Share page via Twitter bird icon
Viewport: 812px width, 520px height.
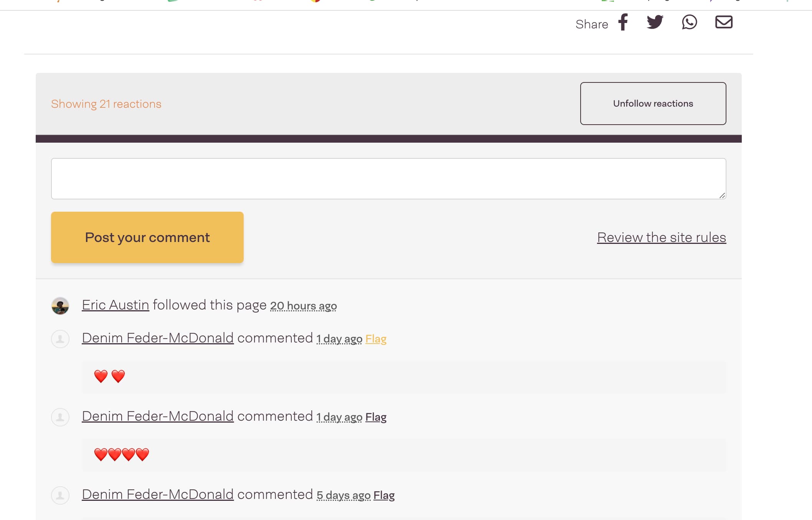tap(655, 22)
